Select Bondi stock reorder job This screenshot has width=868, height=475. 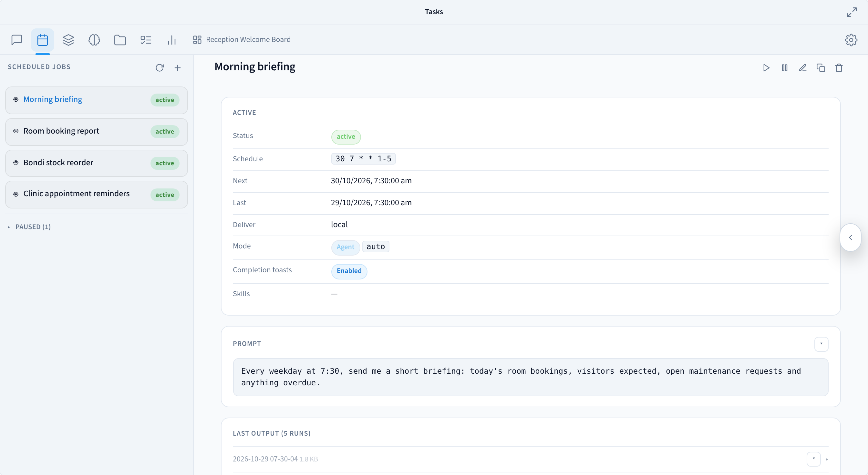pyautogui.click(x=96, y=163)
